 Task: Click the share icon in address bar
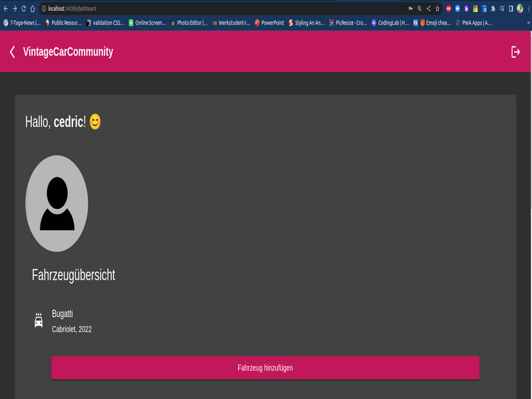tap(429, 9)
